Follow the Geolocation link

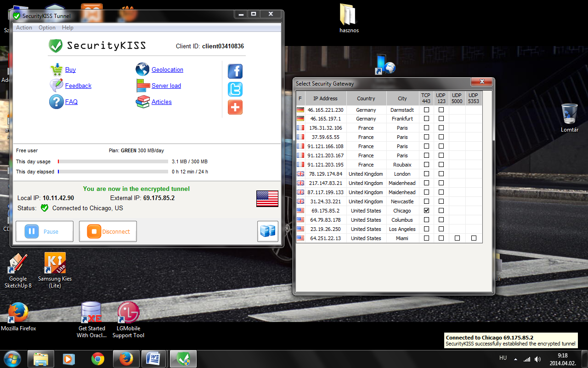pyautogui.click(x=167, y=70)
